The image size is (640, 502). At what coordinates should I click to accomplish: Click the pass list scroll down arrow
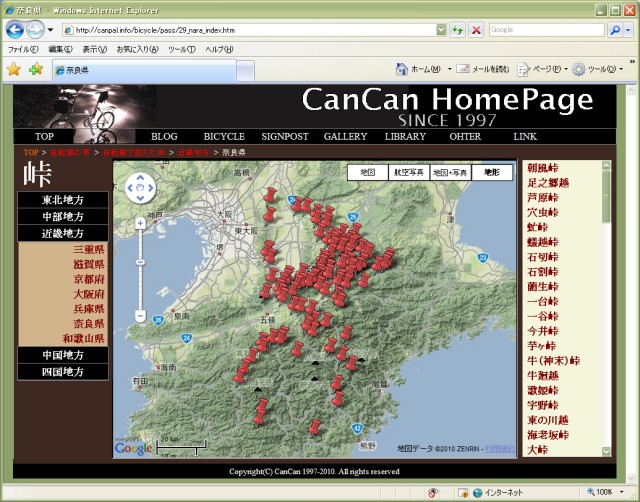(x=606, y=451)
